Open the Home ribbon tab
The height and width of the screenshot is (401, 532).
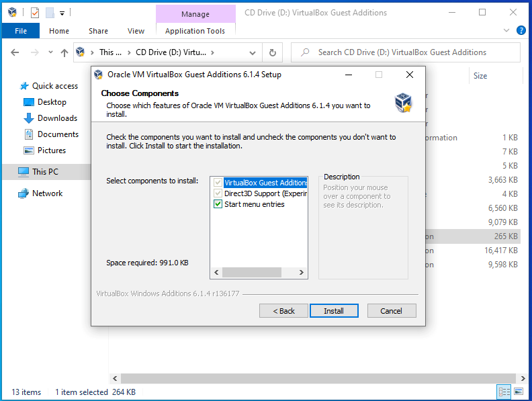click(59, 31)
